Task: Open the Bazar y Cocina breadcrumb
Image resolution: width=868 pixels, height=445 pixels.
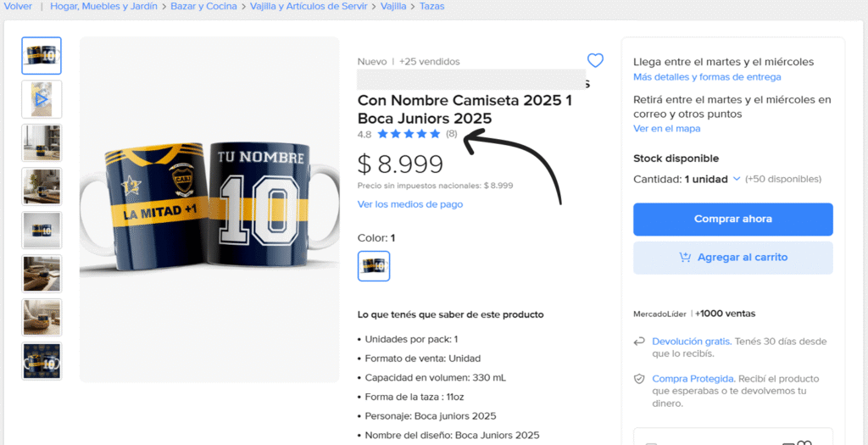Action: pos(205,6)
